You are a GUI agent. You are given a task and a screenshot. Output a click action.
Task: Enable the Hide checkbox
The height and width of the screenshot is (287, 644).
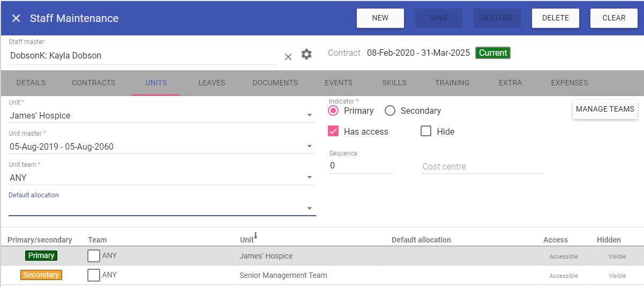[x=426, y=131]
